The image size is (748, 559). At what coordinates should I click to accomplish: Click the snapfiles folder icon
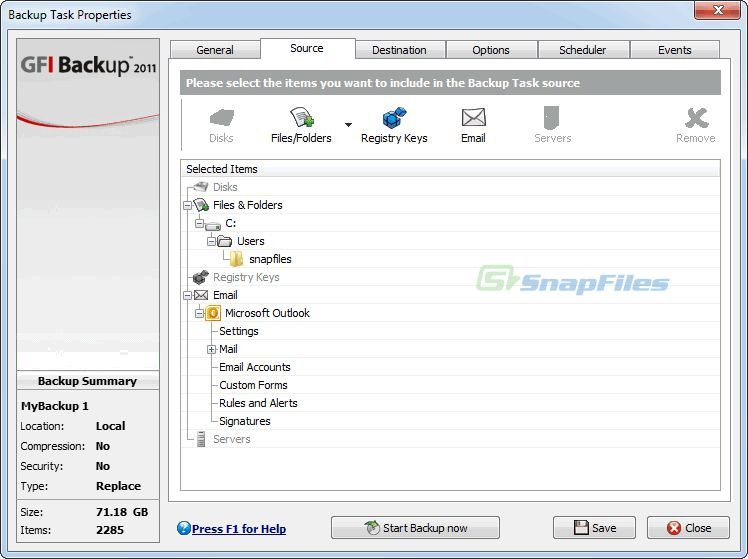click(x=236, y=259)
